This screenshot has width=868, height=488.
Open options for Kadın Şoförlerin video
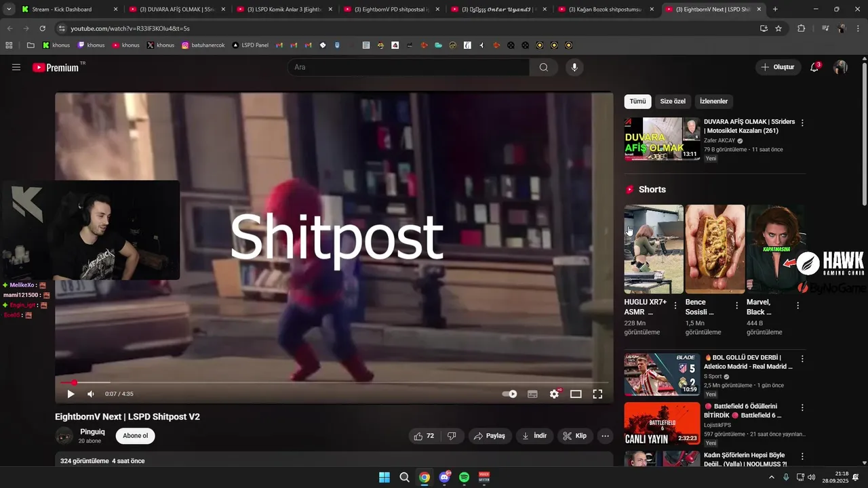pyautogui.click(x=802, y=457)
